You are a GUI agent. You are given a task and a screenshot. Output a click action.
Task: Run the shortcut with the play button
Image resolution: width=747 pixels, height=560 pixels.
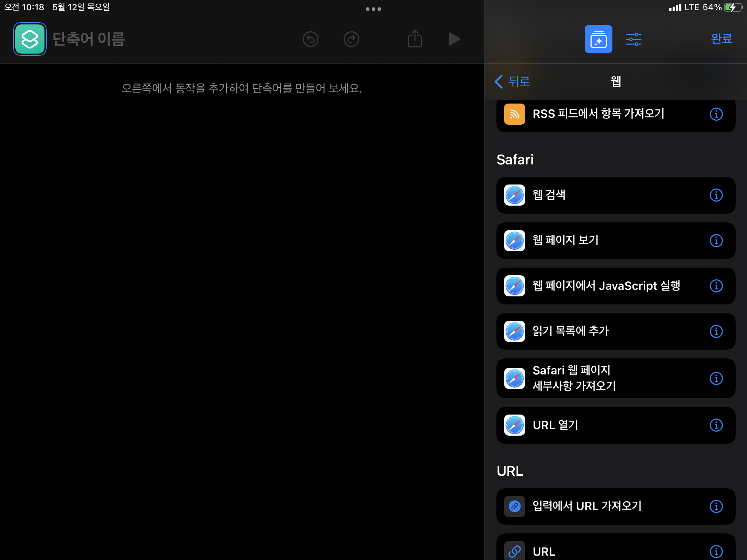point(454,39)
